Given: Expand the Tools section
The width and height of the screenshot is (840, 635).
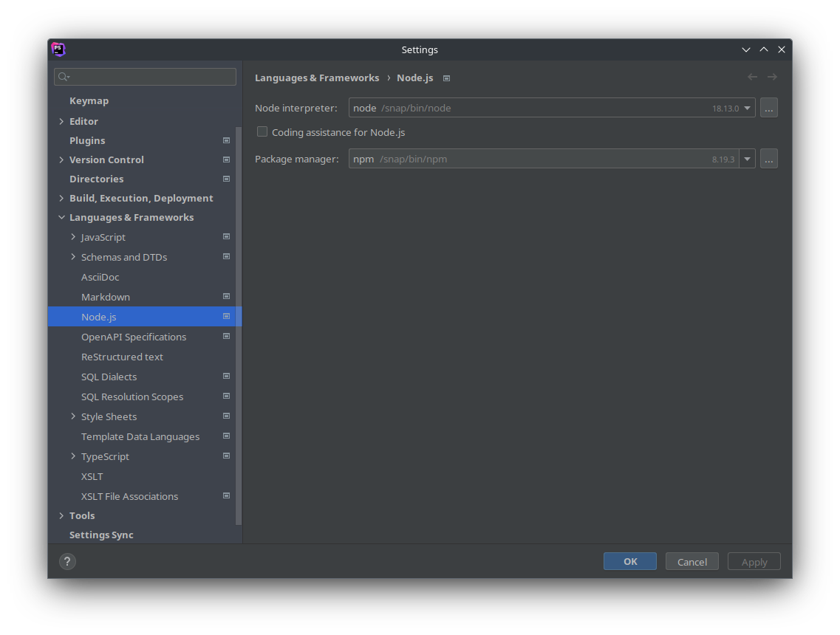Looking at the screenshot, I should (x=61, y=515).
